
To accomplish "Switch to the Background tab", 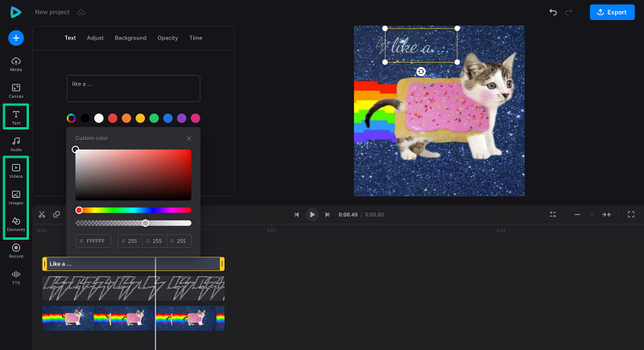I will click(130, 38).
